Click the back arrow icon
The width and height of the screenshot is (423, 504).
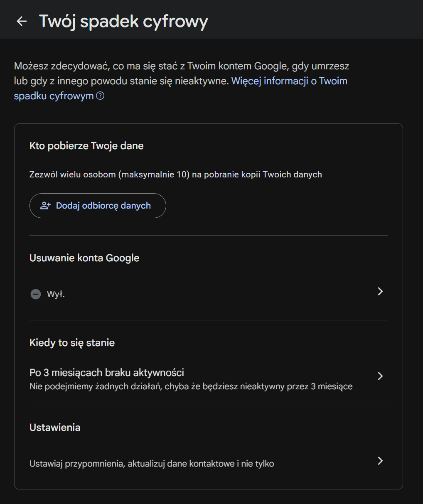(x=22, y=21)
